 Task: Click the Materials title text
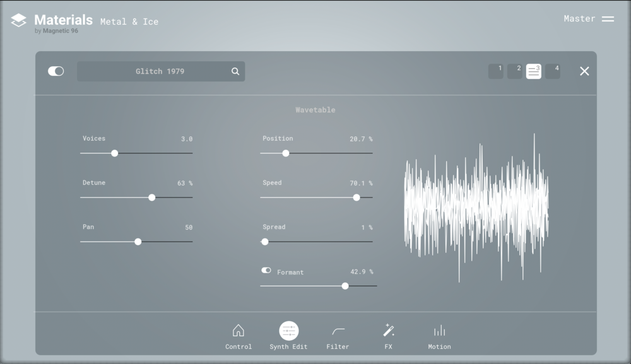point(63,20)
